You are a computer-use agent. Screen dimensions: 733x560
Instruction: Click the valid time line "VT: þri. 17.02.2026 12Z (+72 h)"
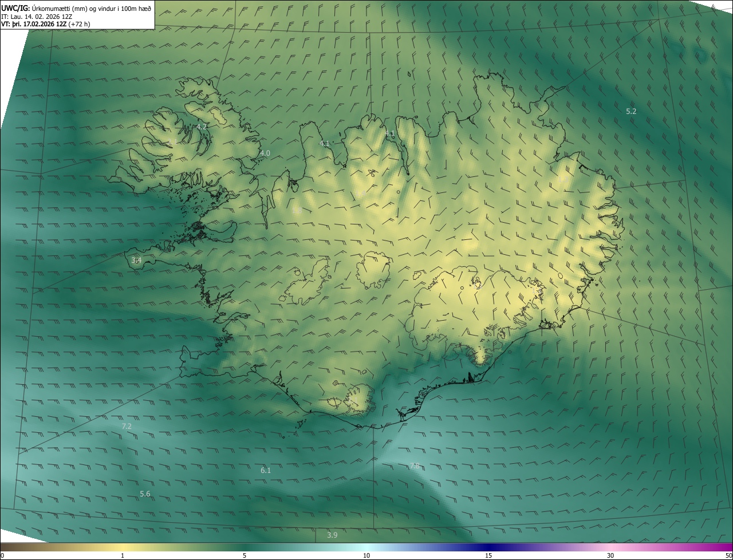[46, 24]
